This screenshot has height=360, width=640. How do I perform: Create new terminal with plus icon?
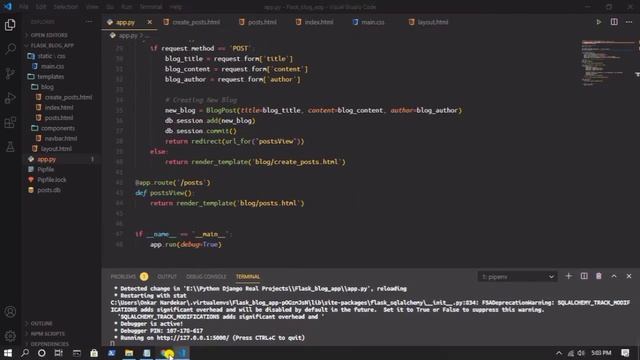coord(568,276)
